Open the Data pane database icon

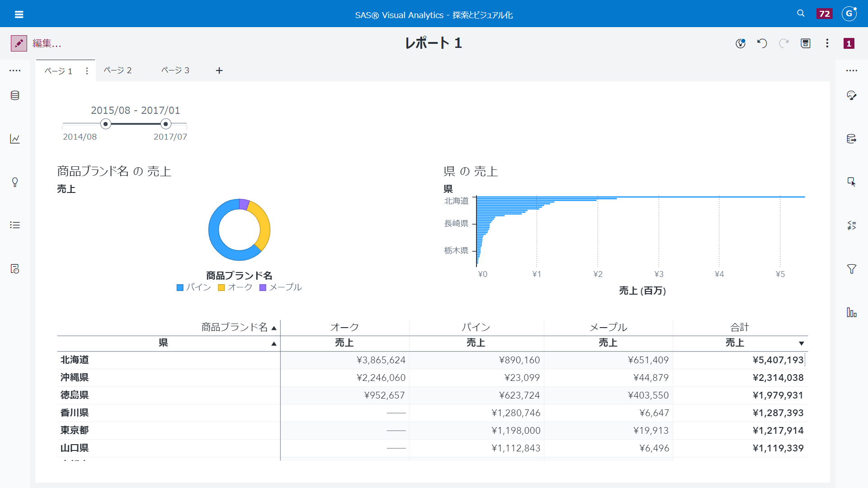[15, 95]
